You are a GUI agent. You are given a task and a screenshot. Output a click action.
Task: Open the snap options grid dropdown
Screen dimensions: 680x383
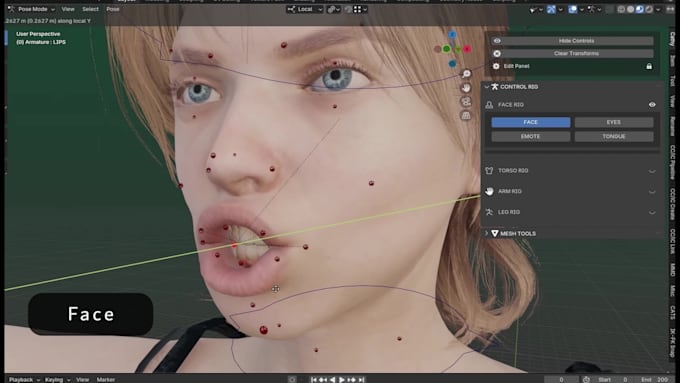(x=360, y=9)
